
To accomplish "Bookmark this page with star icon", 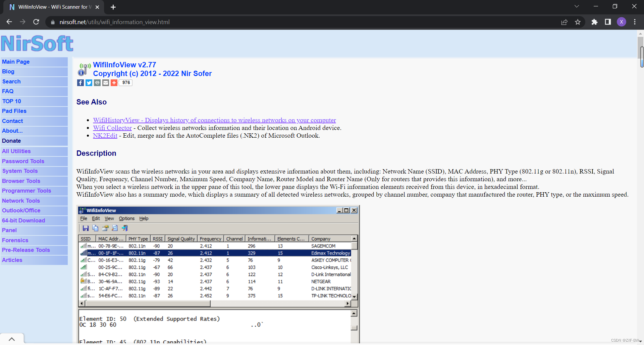I will pos(578,22).
